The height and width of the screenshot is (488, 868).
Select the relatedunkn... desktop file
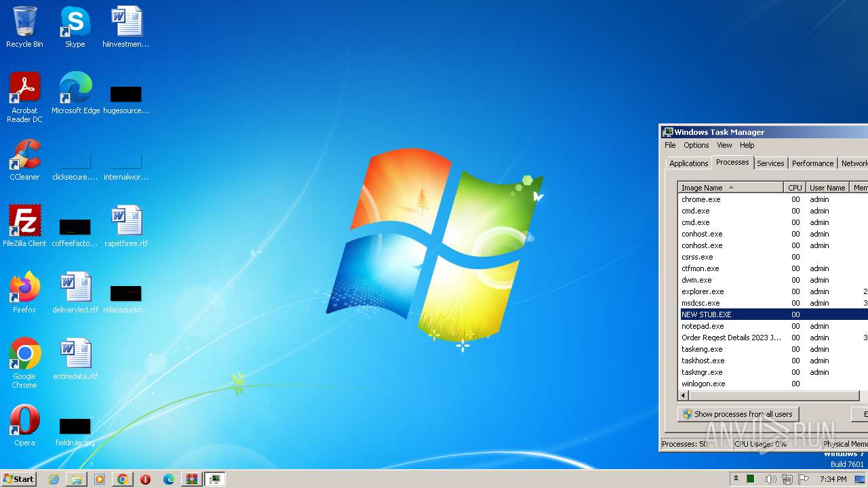coord(126,298)
